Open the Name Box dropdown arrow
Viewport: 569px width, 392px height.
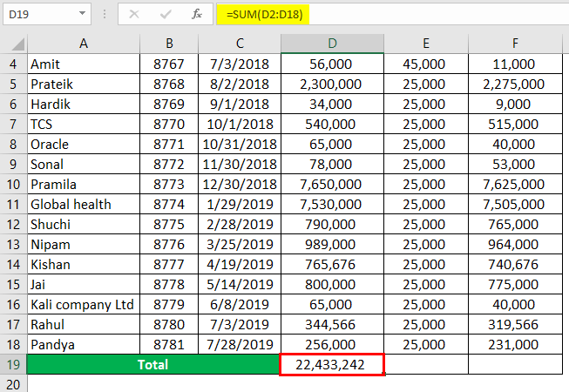[x=83, y=13]
